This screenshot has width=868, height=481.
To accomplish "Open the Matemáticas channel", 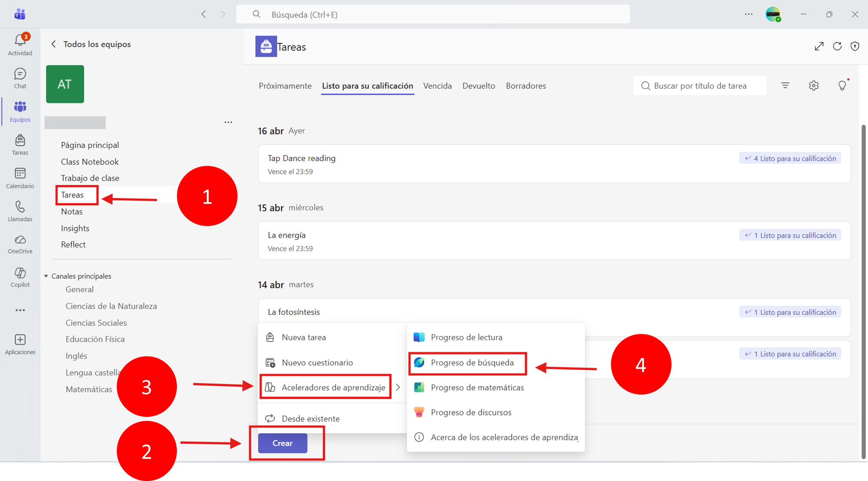I will [89, 389].
